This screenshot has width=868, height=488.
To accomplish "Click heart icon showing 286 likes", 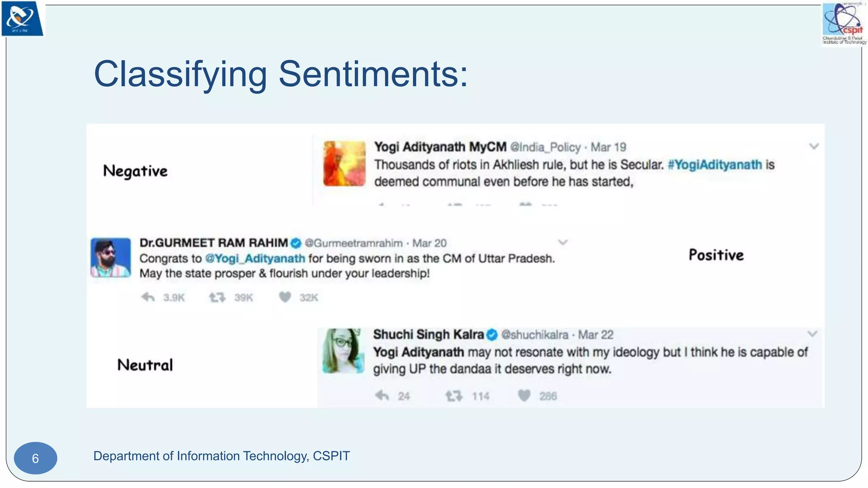I will [x=524, y=395].
